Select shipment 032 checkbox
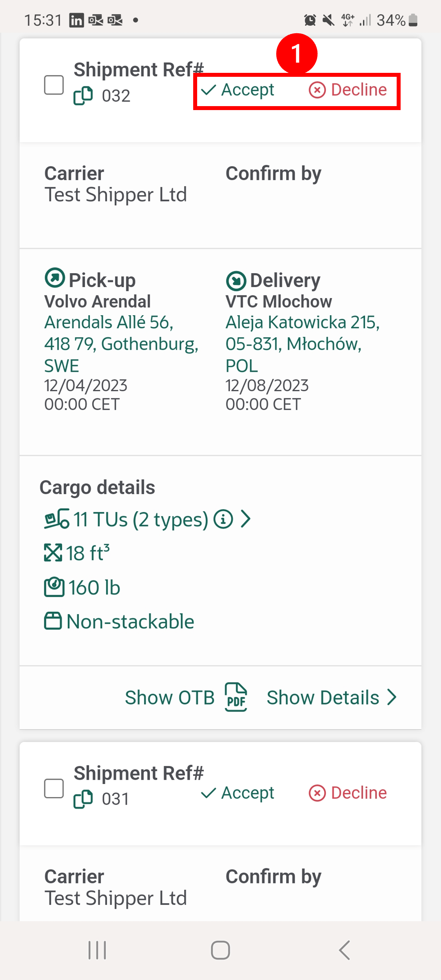This screenshot has width=441, height=980. pos(54,85)
